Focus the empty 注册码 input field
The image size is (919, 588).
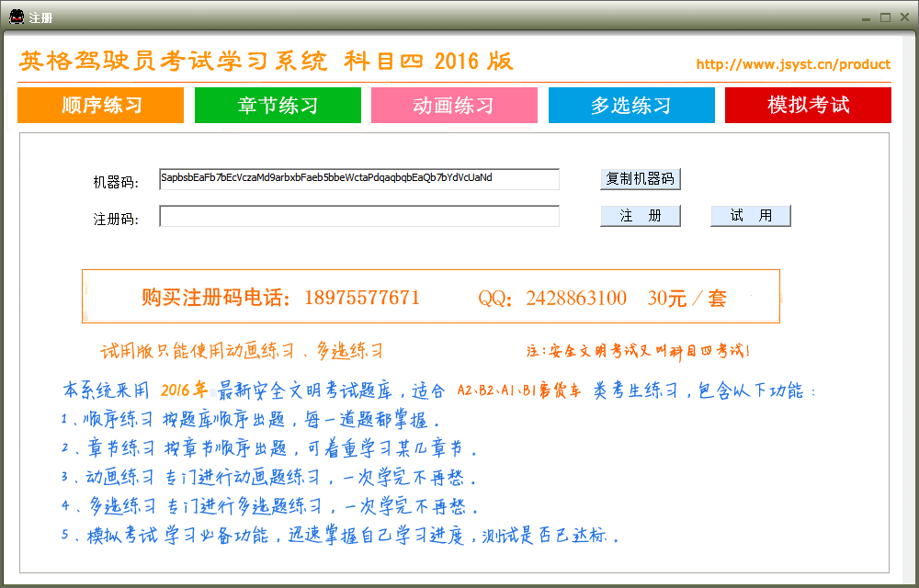coord(358,216)
